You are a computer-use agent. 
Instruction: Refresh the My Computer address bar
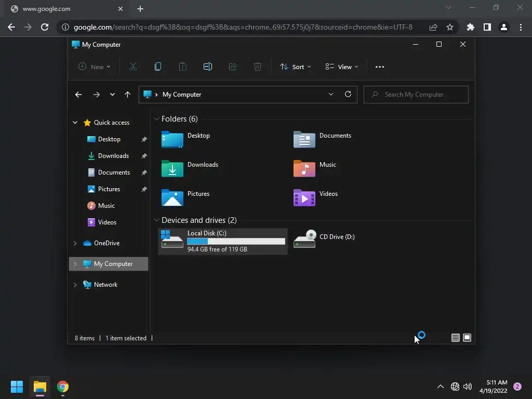(x=348, y=95)
